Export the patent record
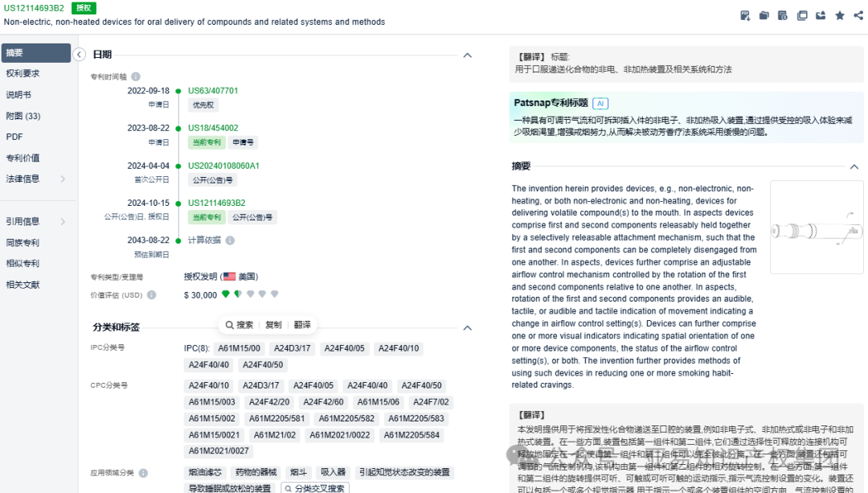The width and height of the screenshot is (868, 493). click(821, 14)
